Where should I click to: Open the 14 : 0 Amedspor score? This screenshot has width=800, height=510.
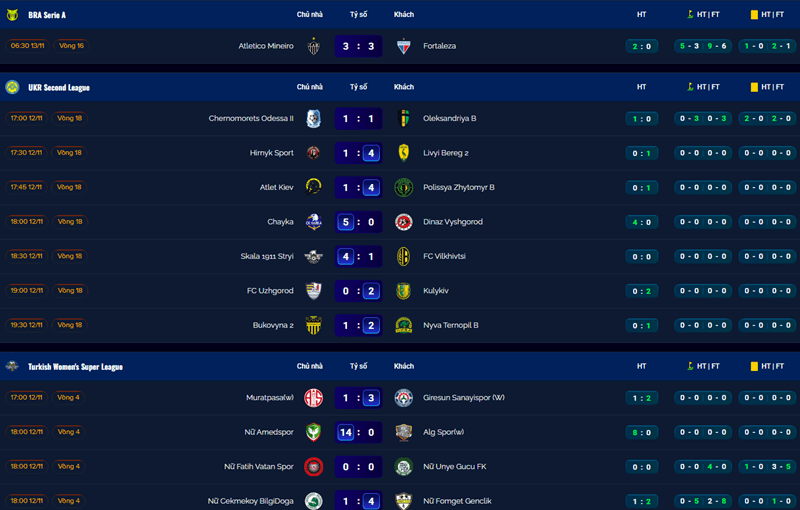(358, 433)
